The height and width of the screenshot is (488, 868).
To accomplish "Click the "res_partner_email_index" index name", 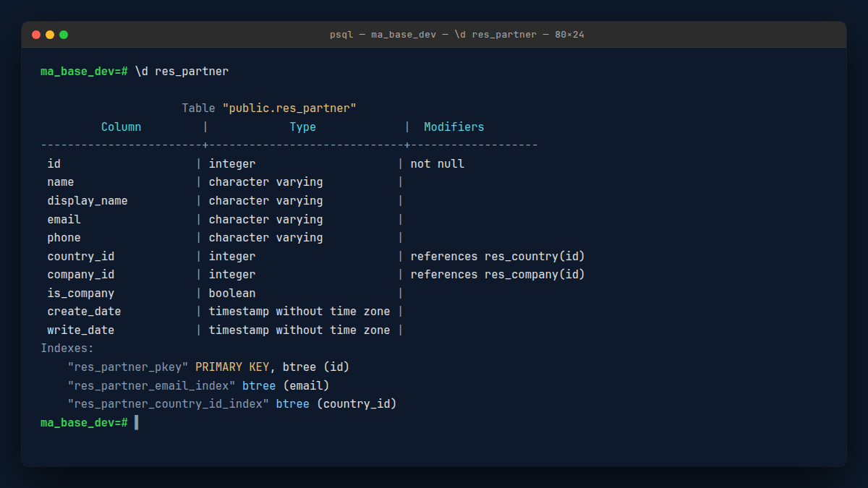I will click(152, 386).
